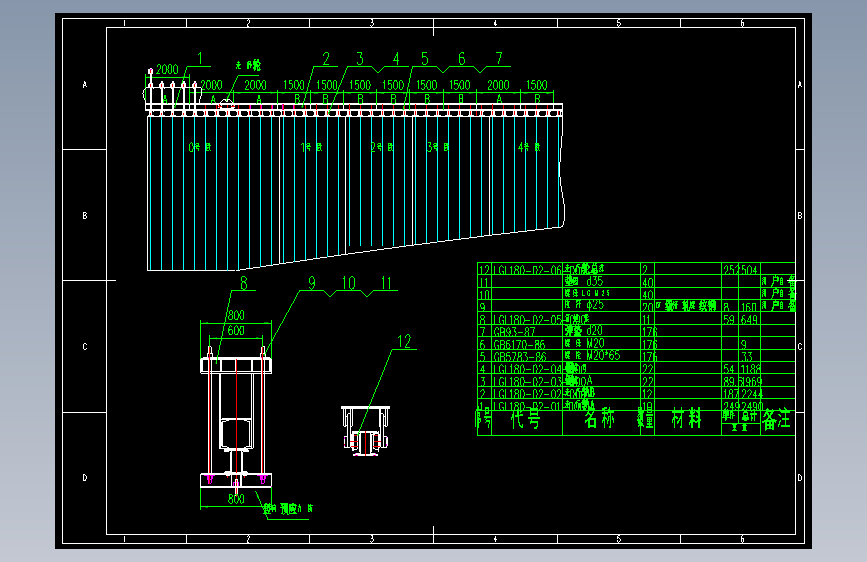Click the '名称' column header
Image resolution: width=867 pixels, height=562 pixels.
599,419
